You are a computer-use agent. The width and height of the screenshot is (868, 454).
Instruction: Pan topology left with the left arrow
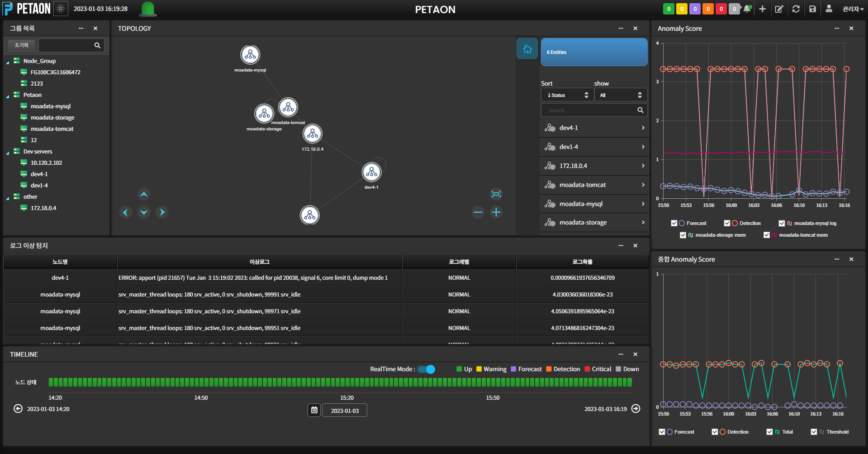coord(126,212)
